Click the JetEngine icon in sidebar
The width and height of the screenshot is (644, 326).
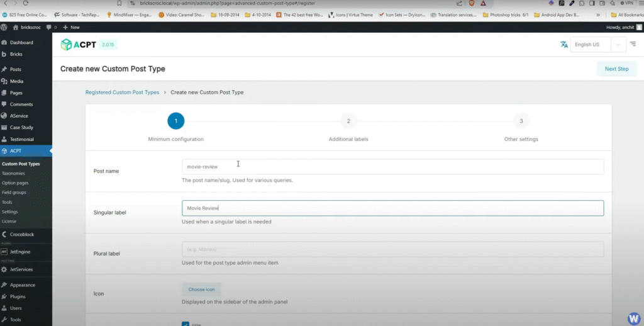pos(4,252)
